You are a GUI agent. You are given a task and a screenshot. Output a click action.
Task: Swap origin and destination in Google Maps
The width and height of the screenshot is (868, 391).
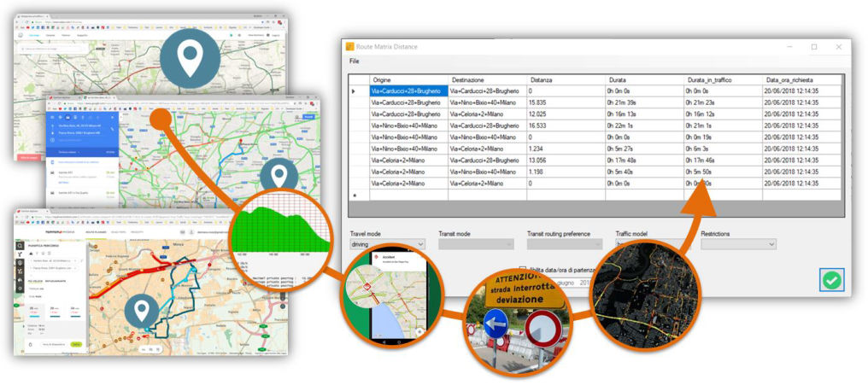pyautogui.click(x=114, y=130)
